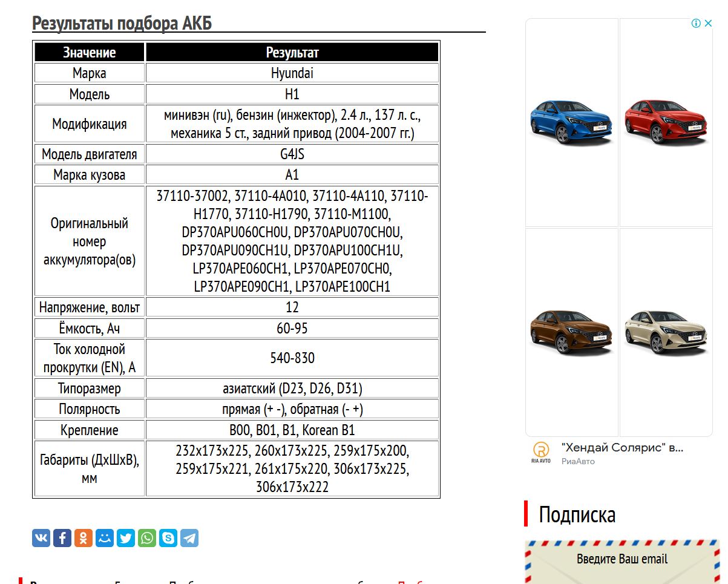Open the "Хендай Солярис" ad title link

coord(622,448)
